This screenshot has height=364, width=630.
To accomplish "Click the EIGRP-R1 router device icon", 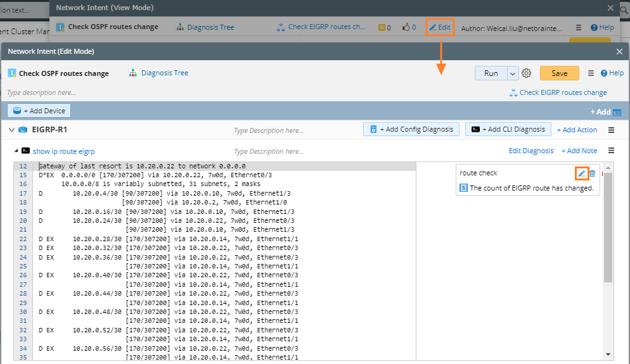I will tap(23, 130).
